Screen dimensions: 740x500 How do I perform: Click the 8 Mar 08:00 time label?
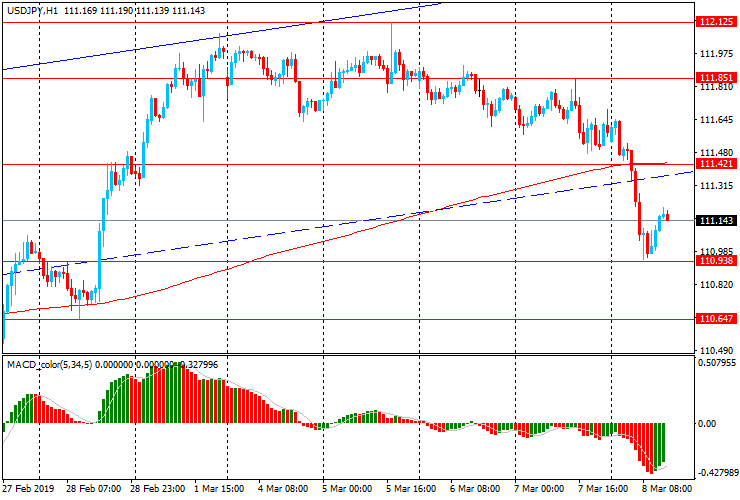(x=666, y=489)
